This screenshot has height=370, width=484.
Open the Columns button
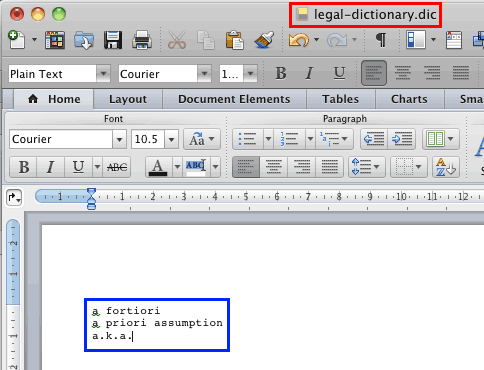441,139
